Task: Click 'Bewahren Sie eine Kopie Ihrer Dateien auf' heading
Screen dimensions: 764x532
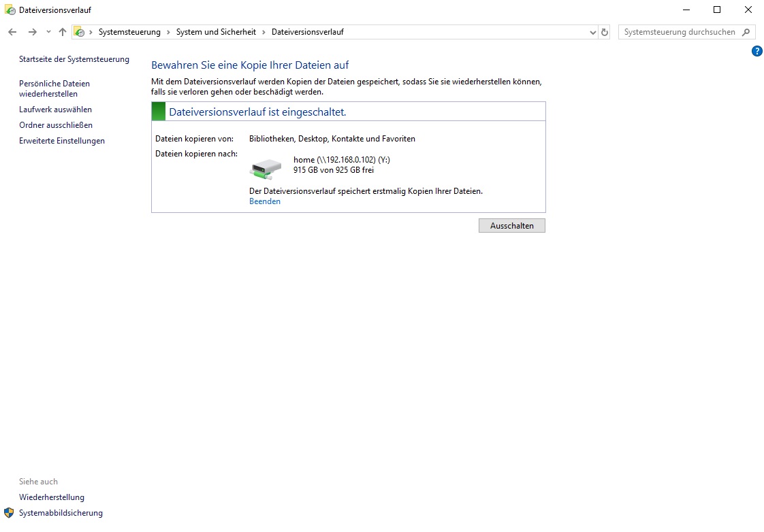Action: point(250,65)
